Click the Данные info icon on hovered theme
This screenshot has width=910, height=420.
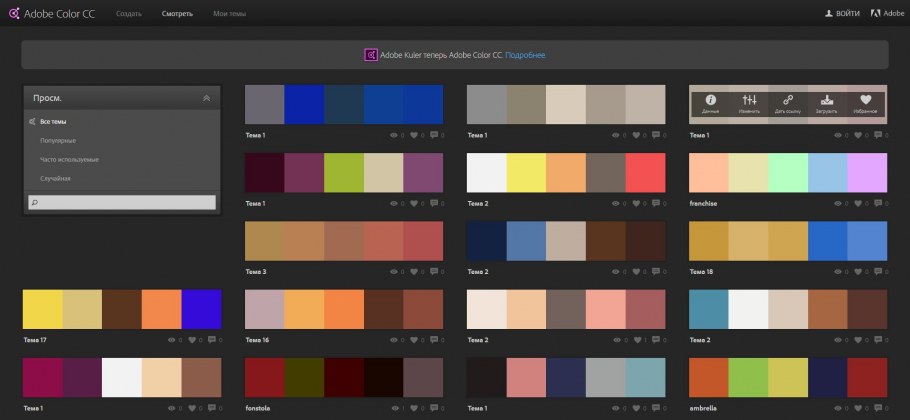pos(710,100)
